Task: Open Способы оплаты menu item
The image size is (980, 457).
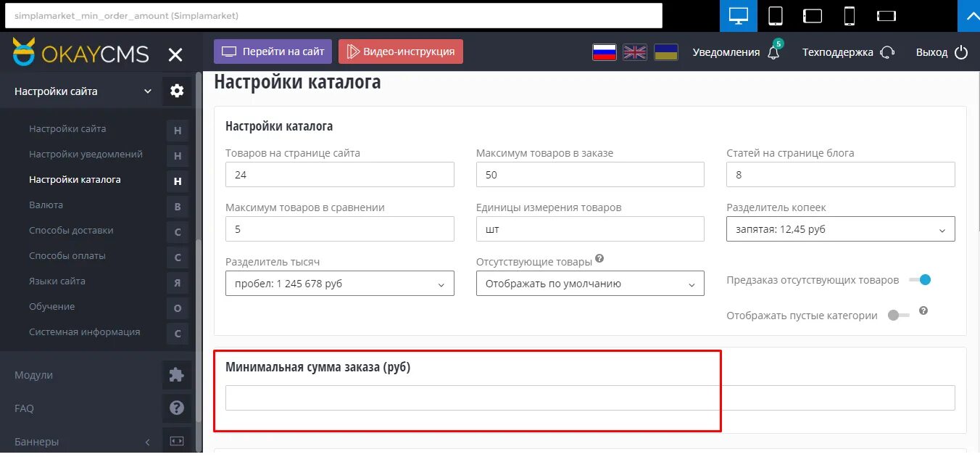Action: tap(67, 255)
